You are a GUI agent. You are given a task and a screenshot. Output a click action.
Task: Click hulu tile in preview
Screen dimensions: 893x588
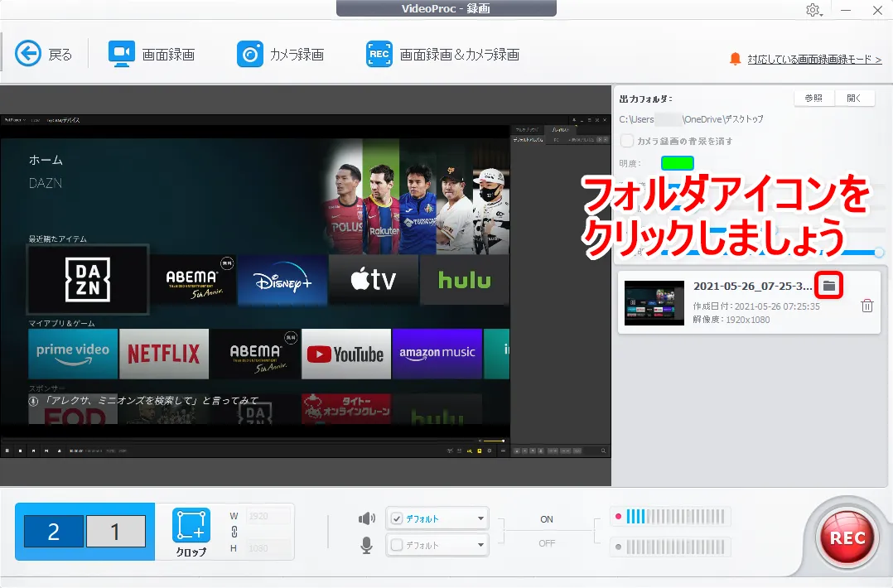coord(464,280)
